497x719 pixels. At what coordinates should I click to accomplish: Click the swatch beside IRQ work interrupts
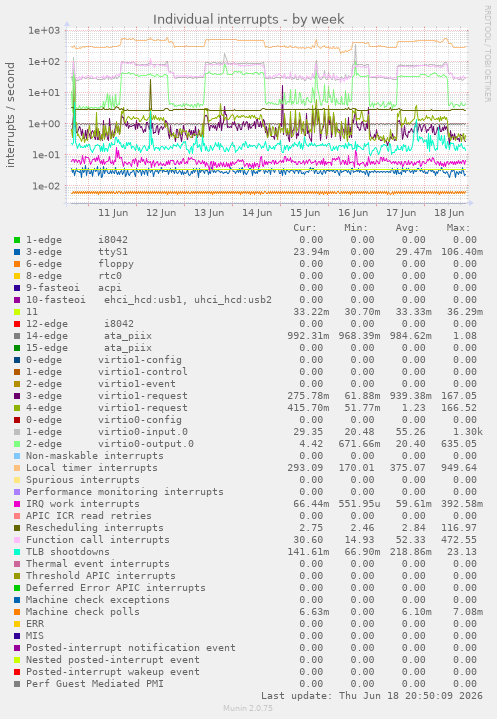17,504
